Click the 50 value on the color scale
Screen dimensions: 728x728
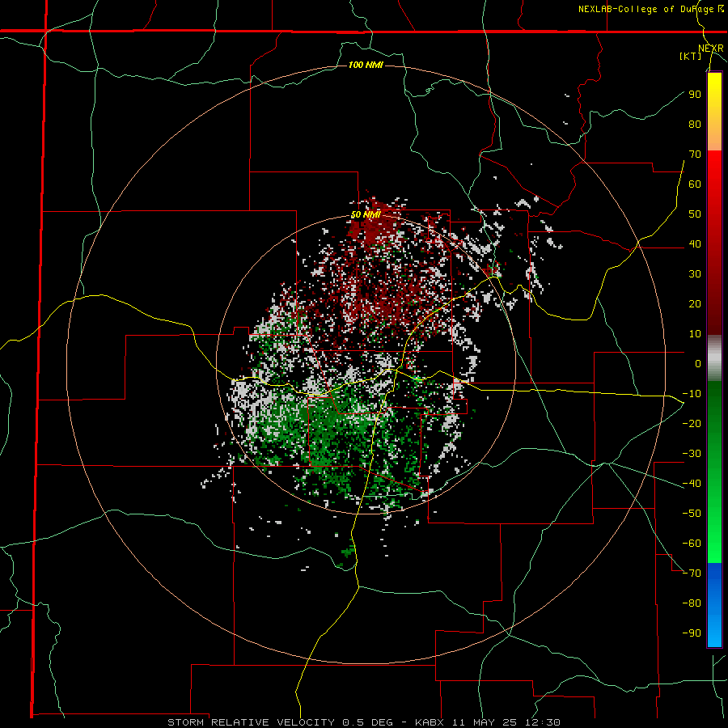695,214
